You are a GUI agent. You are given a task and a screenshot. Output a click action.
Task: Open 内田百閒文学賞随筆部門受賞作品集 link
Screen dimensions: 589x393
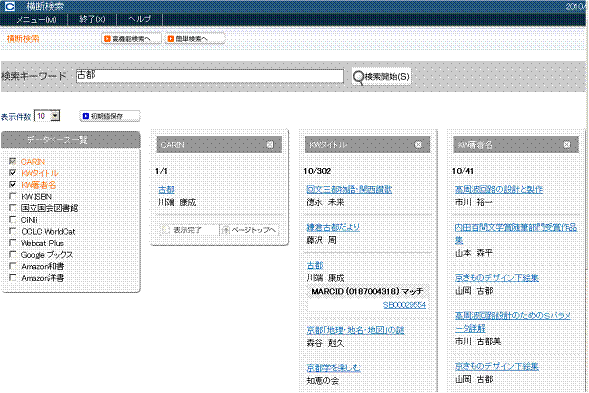(516, 234)
